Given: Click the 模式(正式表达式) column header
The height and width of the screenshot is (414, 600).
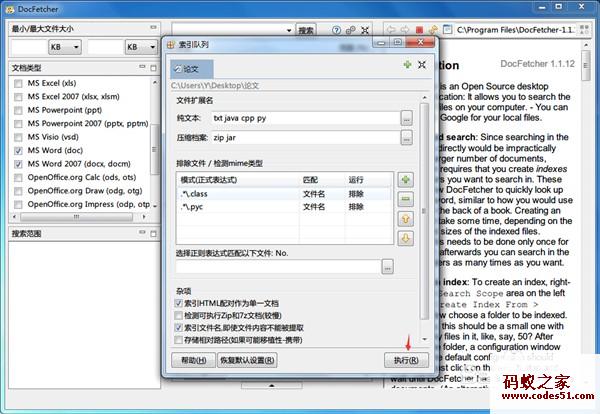Looking at the screenshot, I should (238, 180).
